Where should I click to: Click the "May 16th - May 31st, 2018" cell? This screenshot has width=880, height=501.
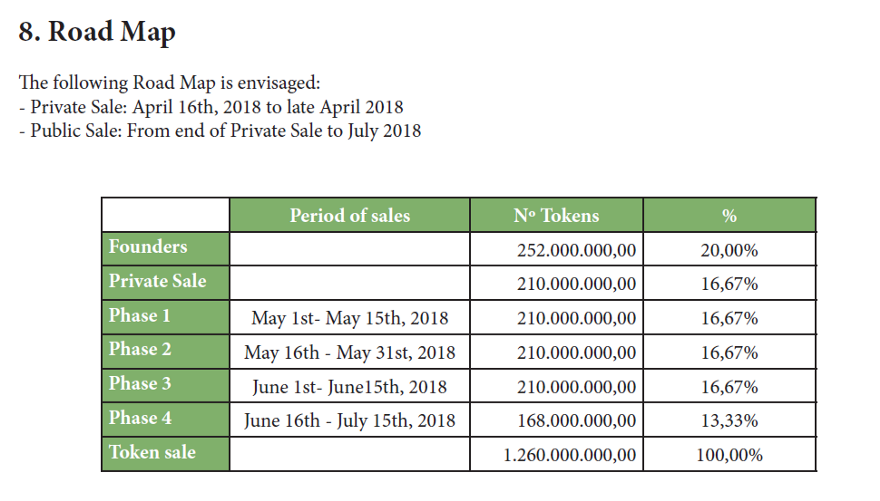(349, 353)
